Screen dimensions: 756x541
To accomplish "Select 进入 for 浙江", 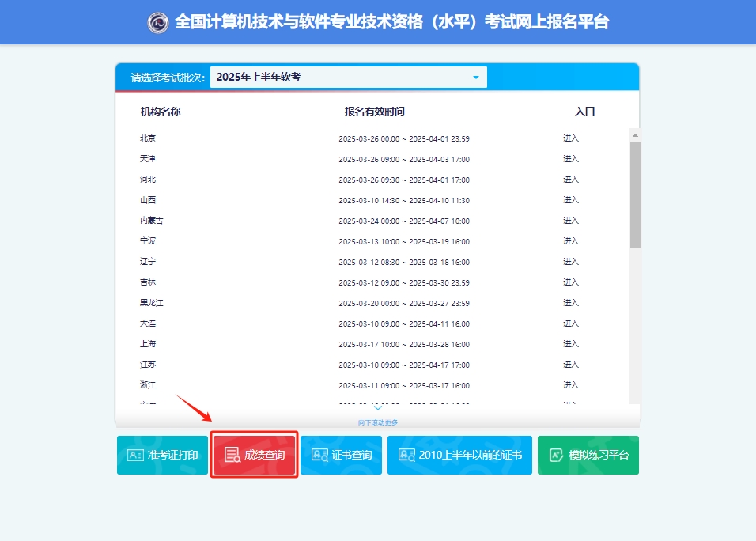I will (571, 385).
